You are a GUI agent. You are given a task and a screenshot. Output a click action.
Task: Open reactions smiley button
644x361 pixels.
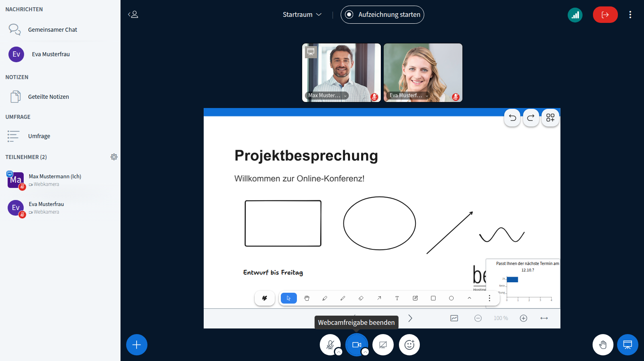point(409,345)
